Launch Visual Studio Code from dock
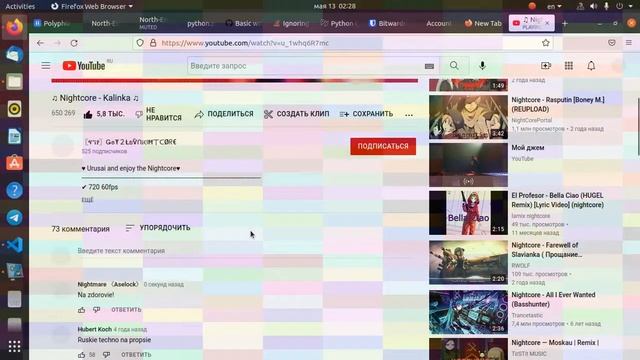This screenshot has height=360, width=640. [14, 244]
